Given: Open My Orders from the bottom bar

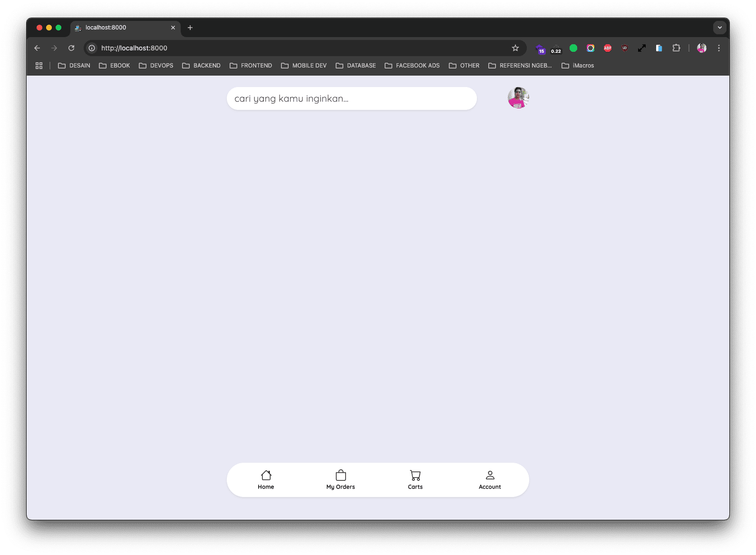Looking at the screenshot, I should pyautogui.click(x=340, y=479).
